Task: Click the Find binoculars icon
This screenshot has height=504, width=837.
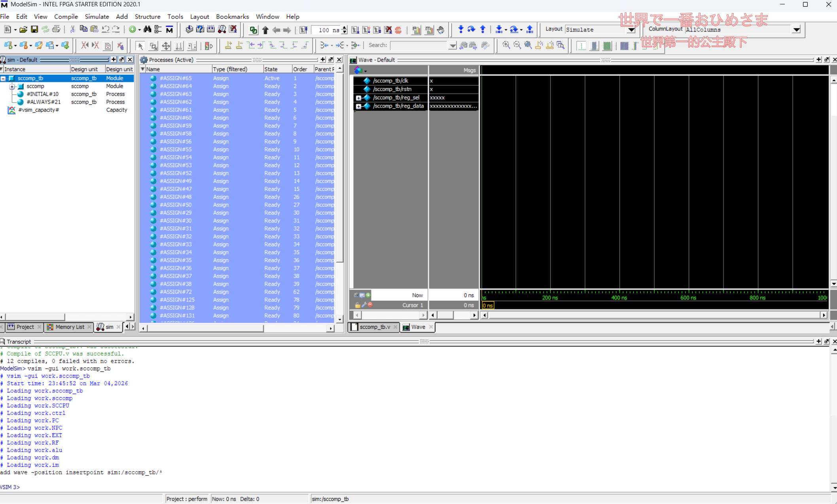Action: pos(147,29)
